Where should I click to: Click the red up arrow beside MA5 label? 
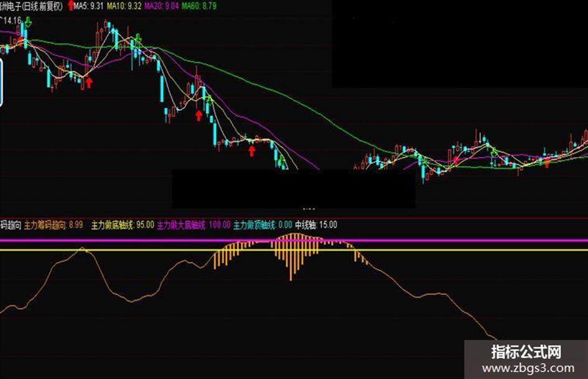[71, 5]
